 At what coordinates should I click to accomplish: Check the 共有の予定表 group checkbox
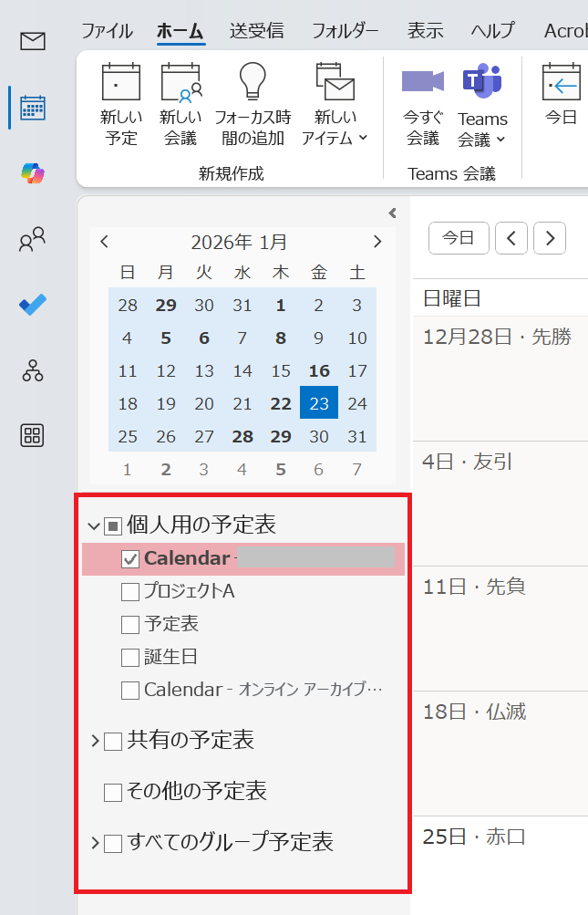[112, 742]
